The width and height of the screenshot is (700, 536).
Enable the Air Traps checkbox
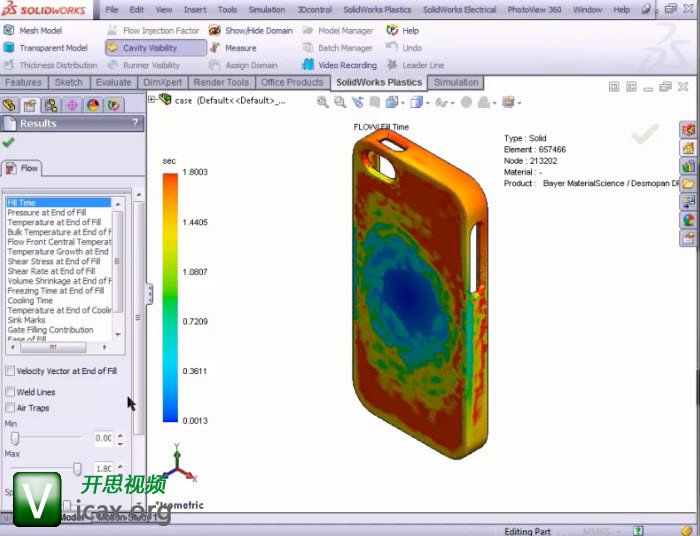(x=11, y=408)
